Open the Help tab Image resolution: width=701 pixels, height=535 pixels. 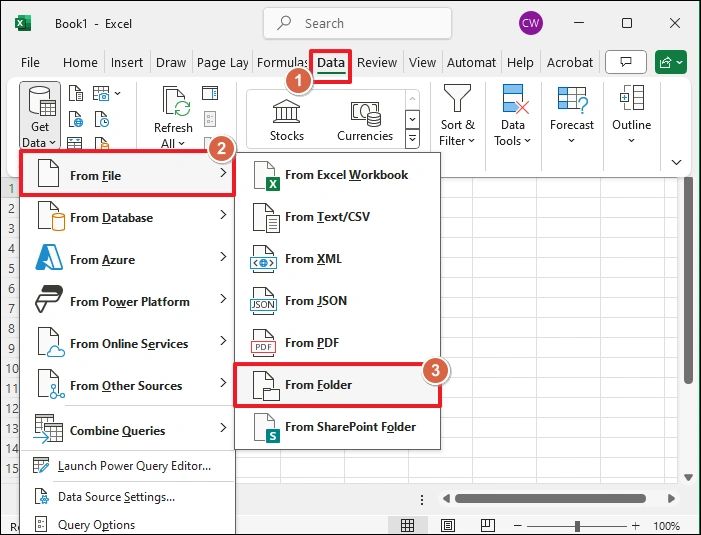pos(520,63)
